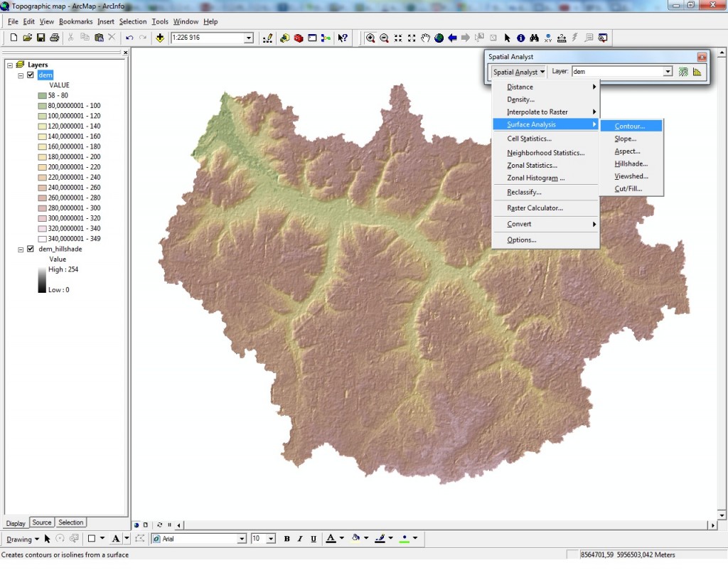
Task: Click the Full Extent globe icon
Action: (x=439, y=38)
